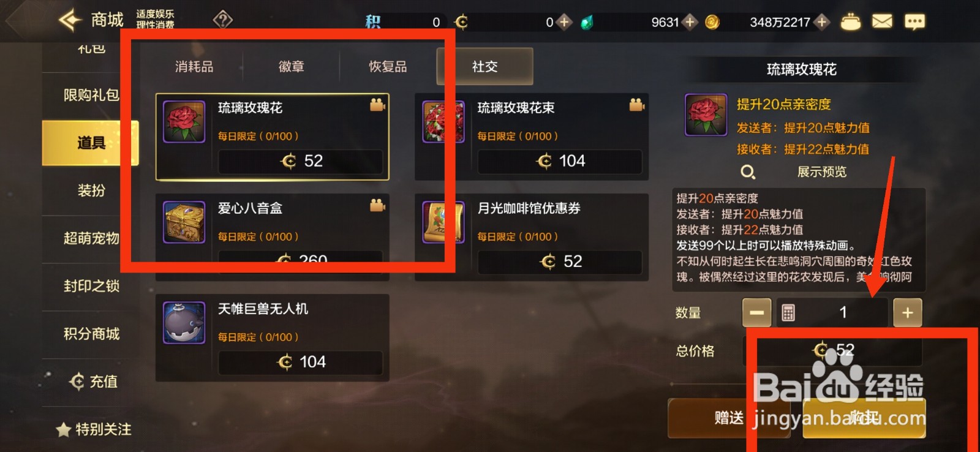
Task: Open the piggy bank icon in top bar
Action: [850, 22]
